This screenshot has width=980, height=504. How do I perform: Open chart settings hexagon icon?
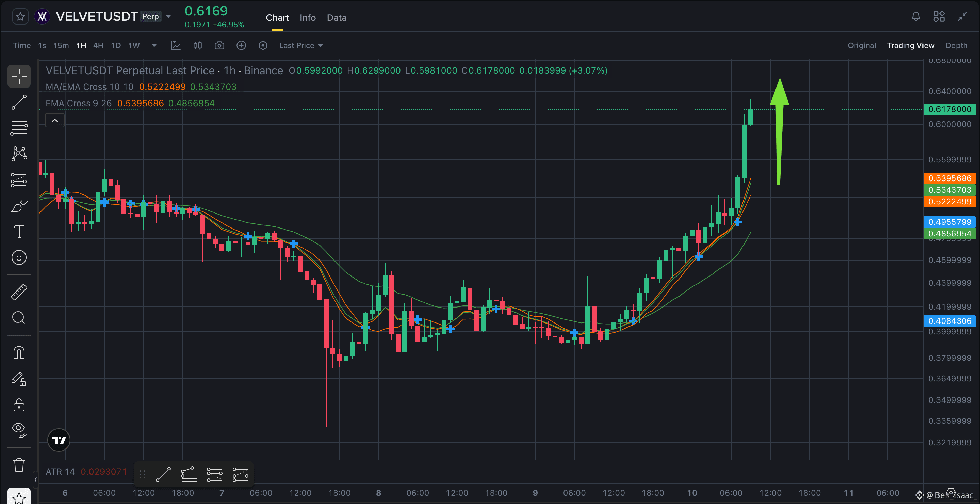pyautogui.click(x=263, y=45)
